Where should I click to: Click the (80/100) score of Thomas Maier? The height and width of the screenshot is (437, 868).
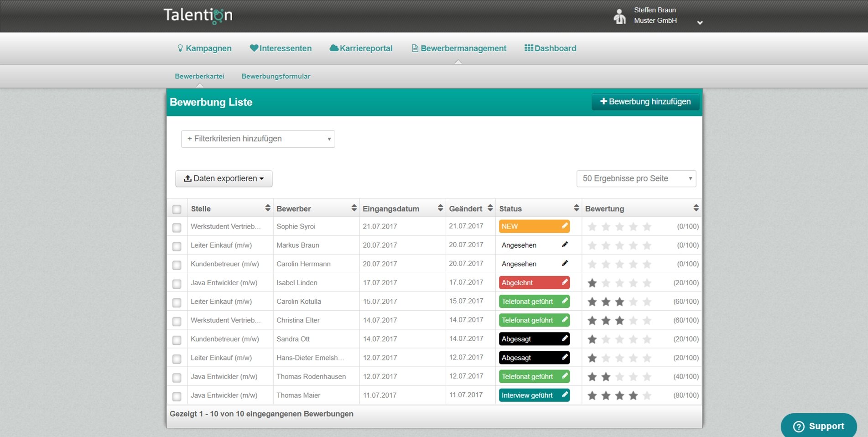tap(686, 395)
